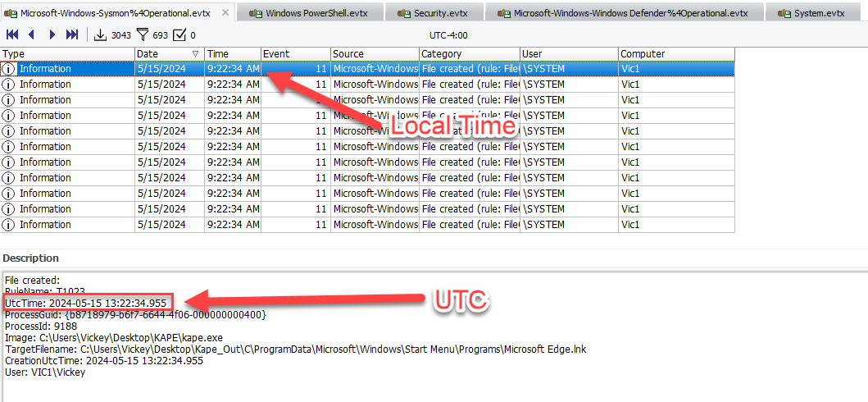Sort by the Event column header

point(295,54)
